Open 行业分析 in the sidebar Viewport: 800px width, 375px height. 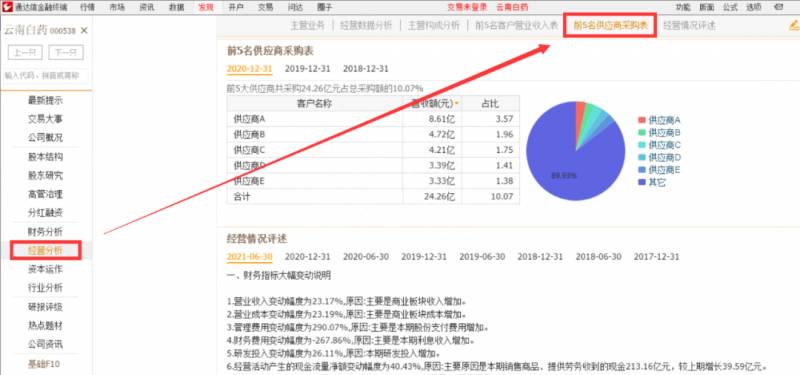point(45,288)
